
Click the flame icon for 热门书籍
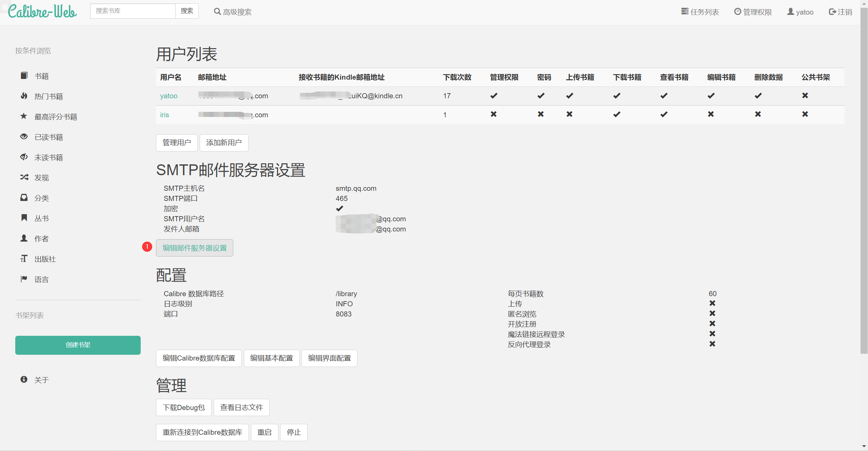click(24, 96)
